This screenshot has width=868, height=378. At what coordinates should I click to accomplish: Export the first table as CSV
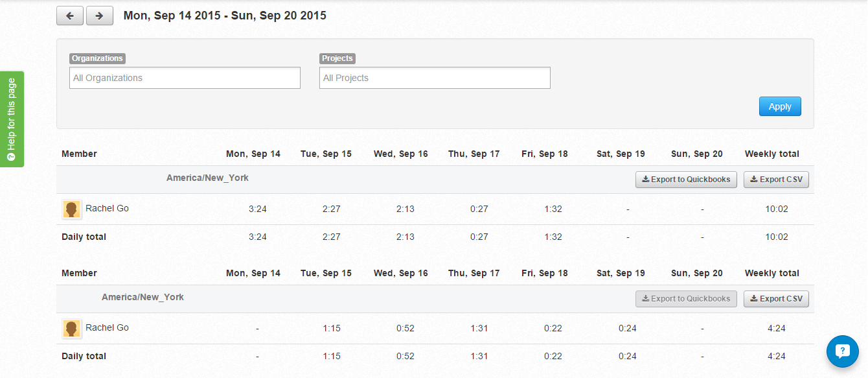776,180
